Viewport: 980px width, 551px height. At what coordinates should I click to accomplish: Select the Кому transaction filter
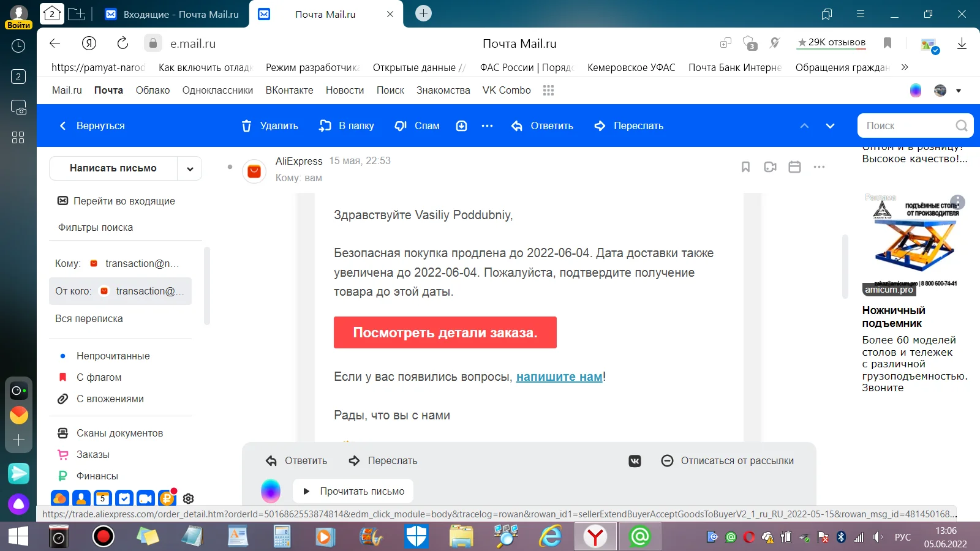120,263
